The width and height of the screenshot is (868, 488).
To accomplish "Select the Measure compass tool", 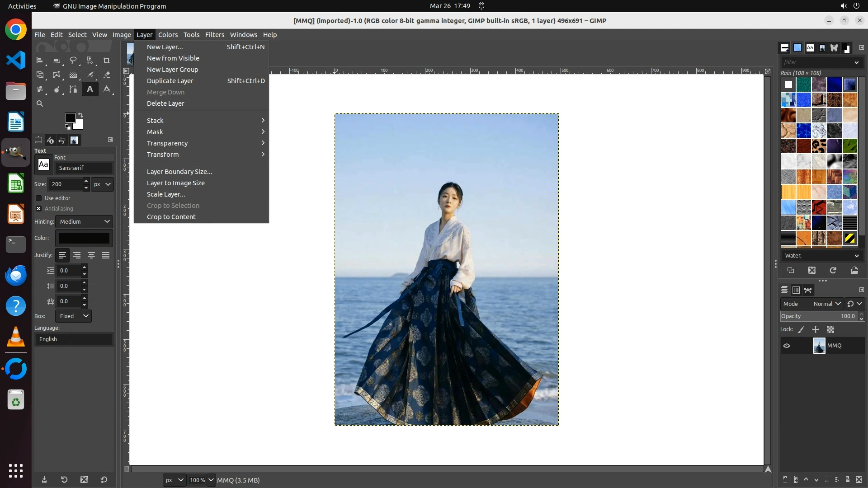I will tap(107, 89).
